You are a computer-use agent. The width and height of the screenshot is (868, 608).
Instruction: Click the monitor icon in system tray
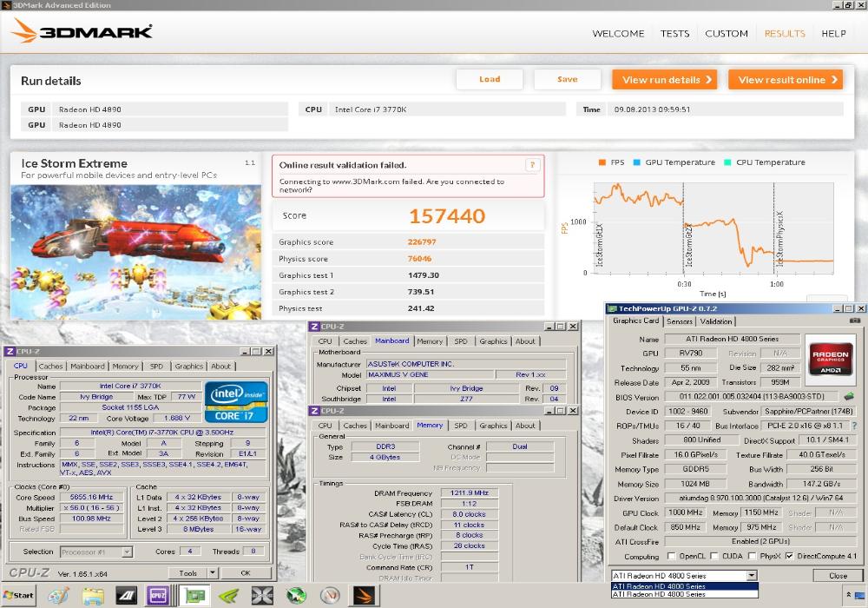859,596
